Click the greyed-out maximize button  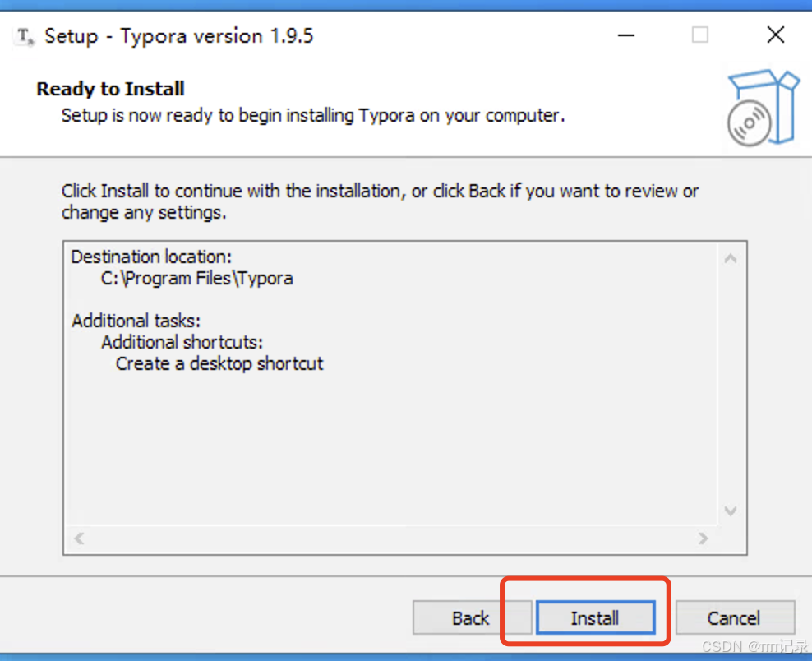(700, 35)
